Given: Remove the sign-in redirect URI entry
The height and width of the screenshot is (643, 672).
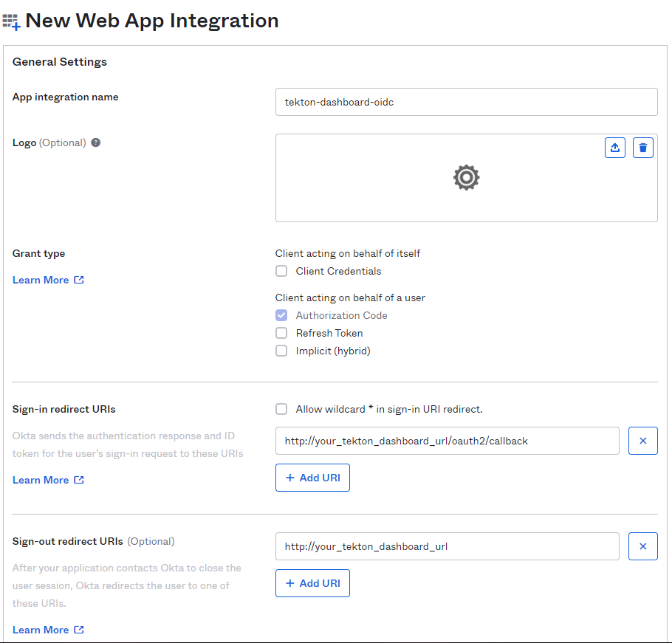Looking at the screenshot, I should [642, 441].
